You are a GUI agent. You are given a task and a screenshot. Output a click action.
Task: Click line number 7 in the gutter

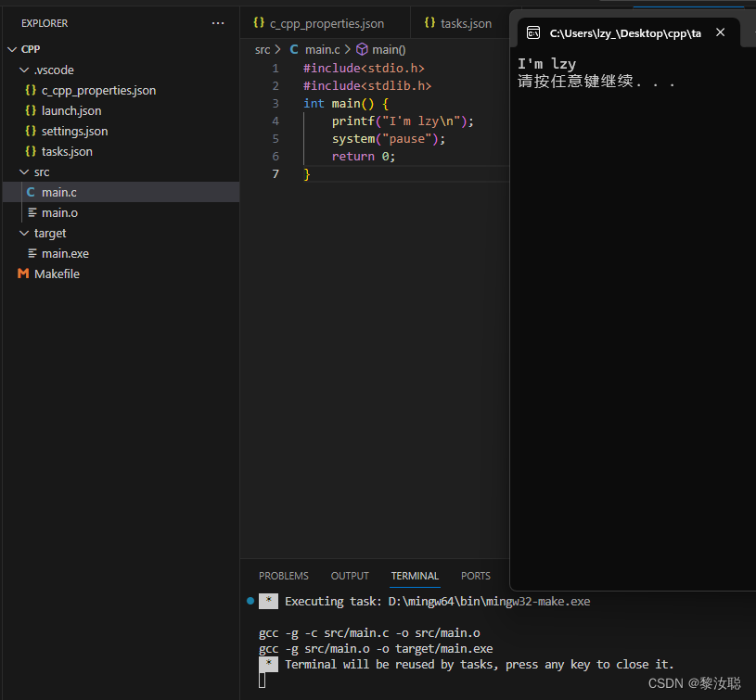tap(275, 174)
